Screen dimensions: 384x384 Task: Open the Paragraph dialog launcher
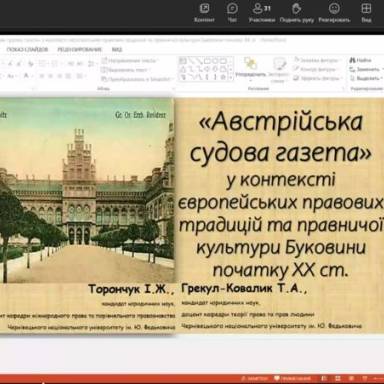tap(174, 89)
